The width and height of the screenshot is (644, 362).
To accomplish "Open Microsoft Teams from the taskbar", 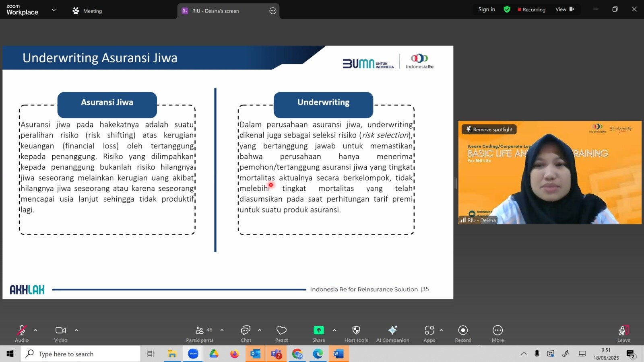I will (277, 354).
